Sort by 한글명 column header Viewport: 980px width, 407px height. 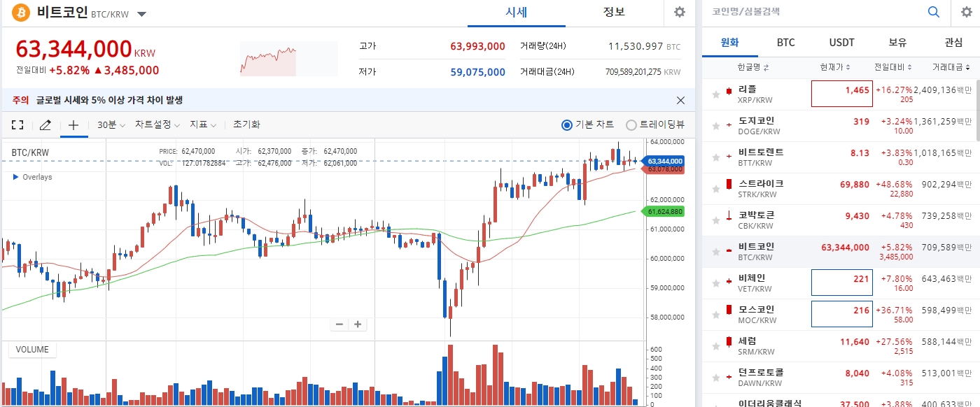point(753,67)
